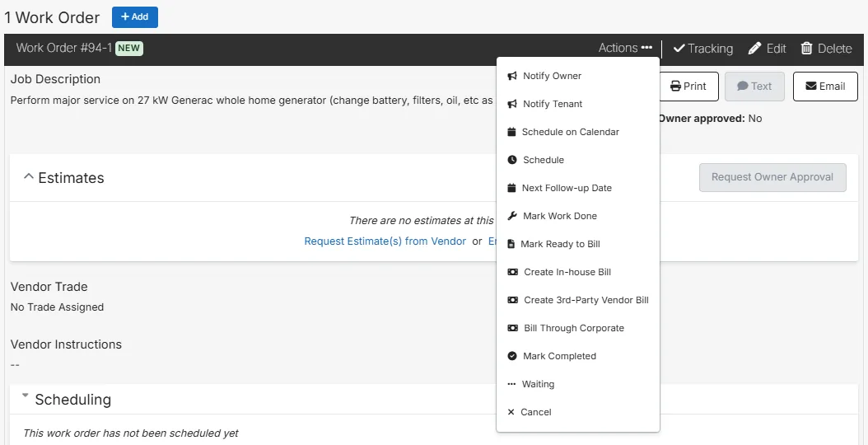Click document icon beside Mark Ready to Bill
Screen dimensions: 868x445
511,244
